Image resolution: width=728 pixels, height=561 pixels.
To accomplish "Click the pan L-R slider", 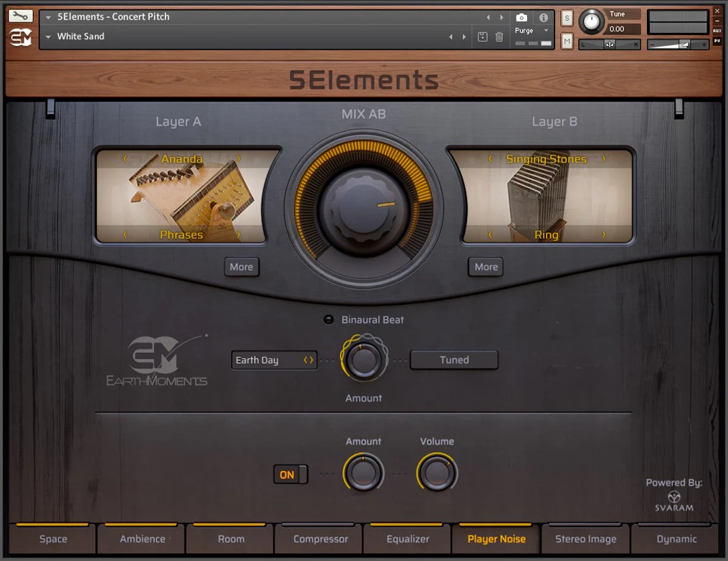I will 610,44.
